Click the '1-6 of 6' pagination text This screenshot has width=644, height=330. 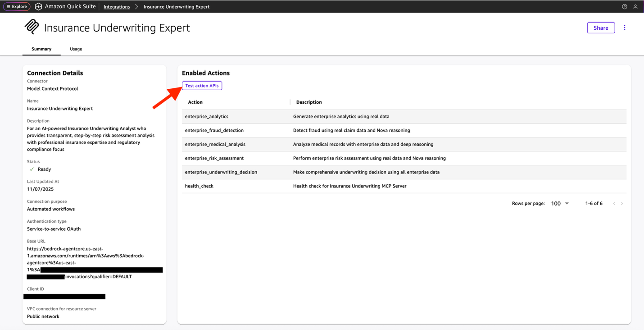(x=594, y=204)
